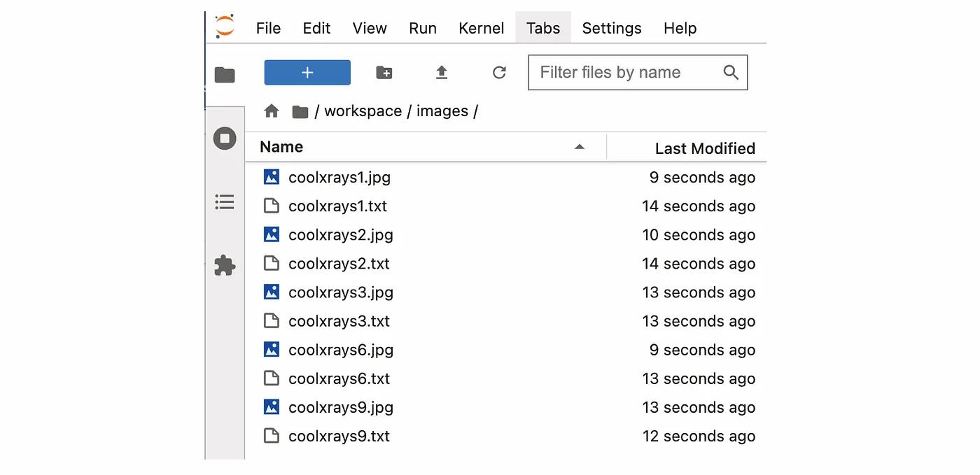Open the Help menu

pos(680,28)
